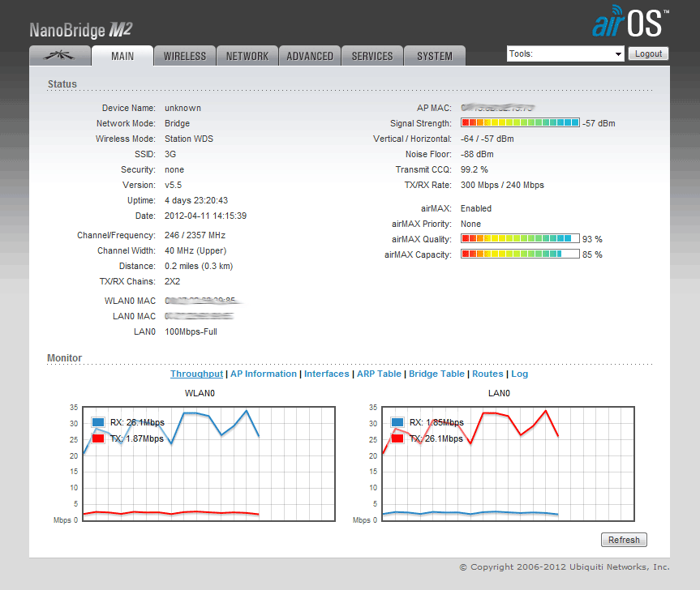
Task: Click the airMAX Capacity percentage '85 %'
Action: click(x=592, y=254)
